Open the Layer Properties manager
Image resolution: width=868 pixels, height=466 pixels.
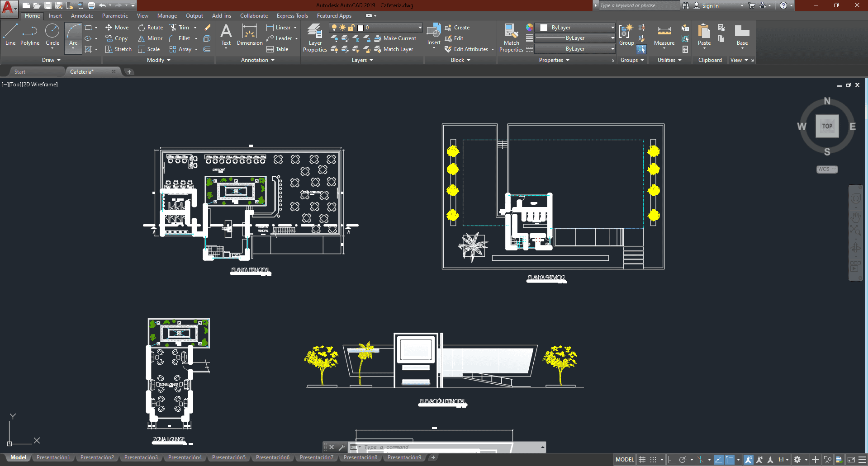(x=315, y=38)
